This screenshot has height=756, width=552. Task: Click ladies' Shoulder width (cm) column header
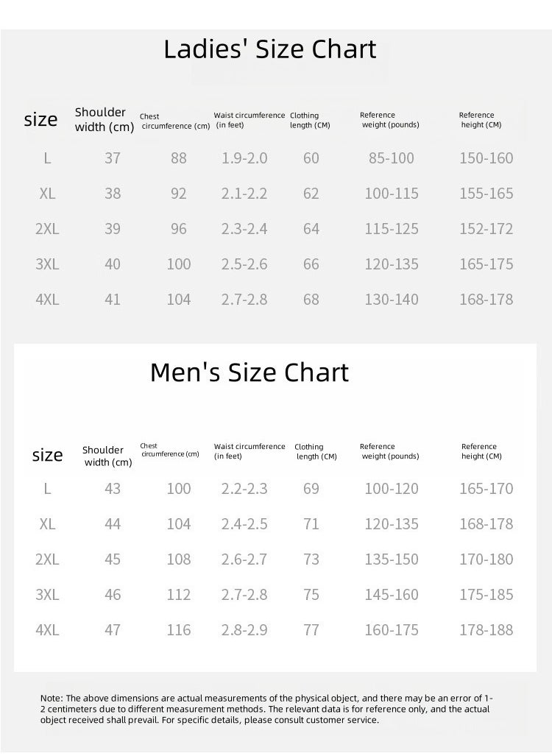(x=104, y=119)
